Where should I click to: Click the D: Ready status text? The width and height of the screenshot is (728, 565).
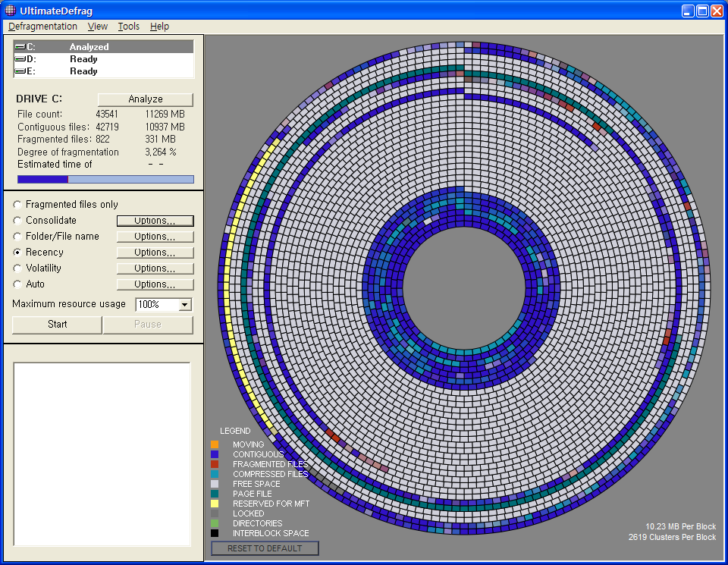click(x=83, y=59)
